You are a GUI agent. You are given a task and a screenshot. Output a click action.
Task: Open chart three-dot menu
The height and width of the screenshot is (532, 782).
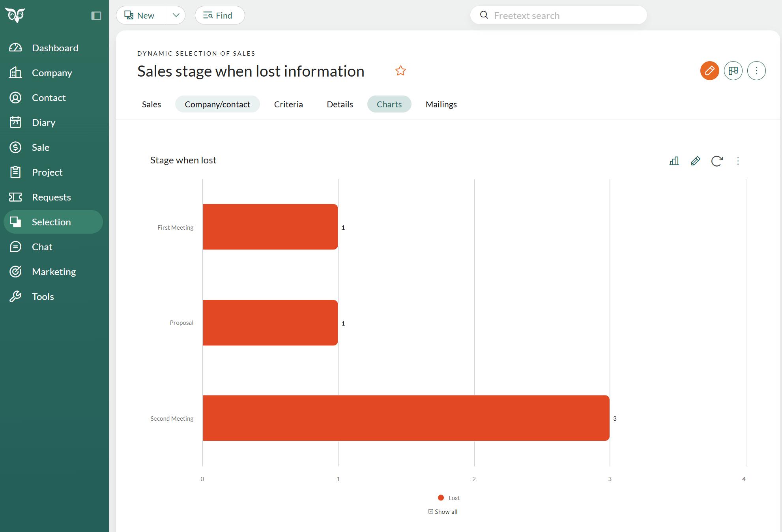point(738,161)
